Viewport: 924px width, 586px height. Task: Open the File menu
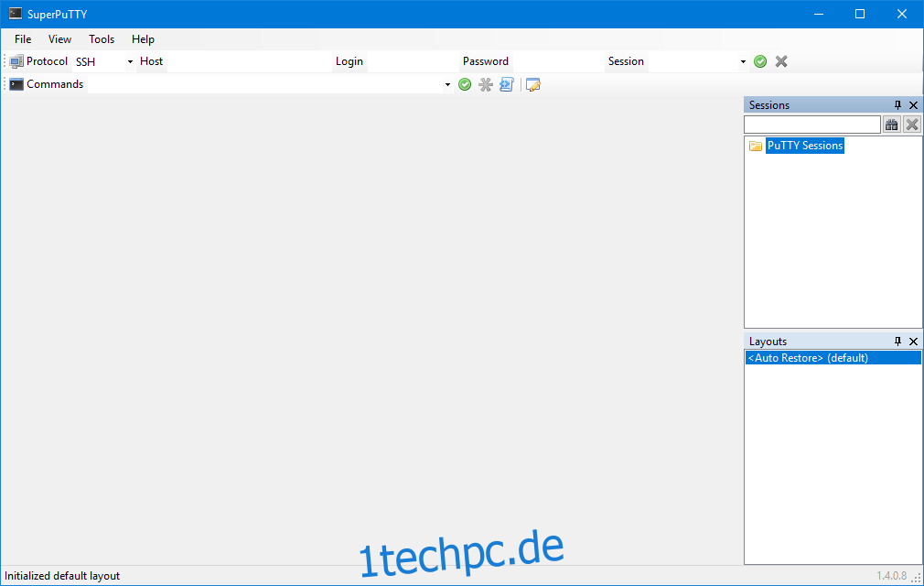point(23,39)
